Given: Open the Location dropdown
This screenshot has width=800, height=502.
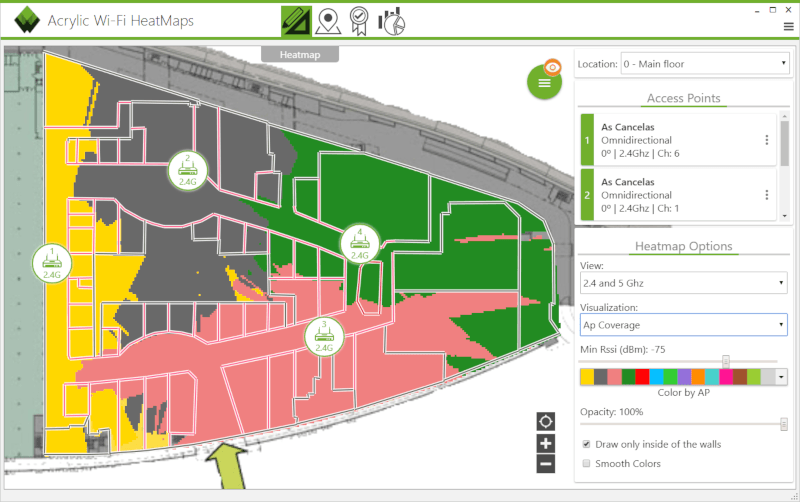Looking at the screenshot, I should click(x=705, y=64).
